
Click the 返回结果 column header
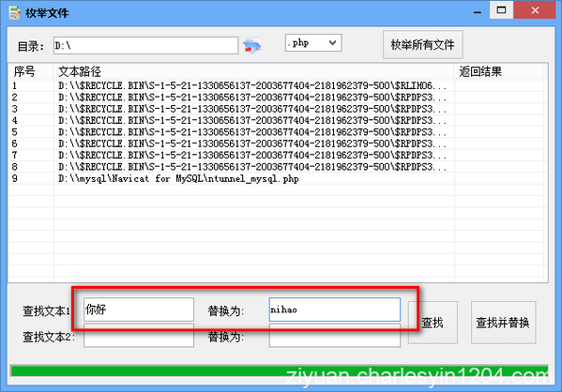[x=499, y=71]
